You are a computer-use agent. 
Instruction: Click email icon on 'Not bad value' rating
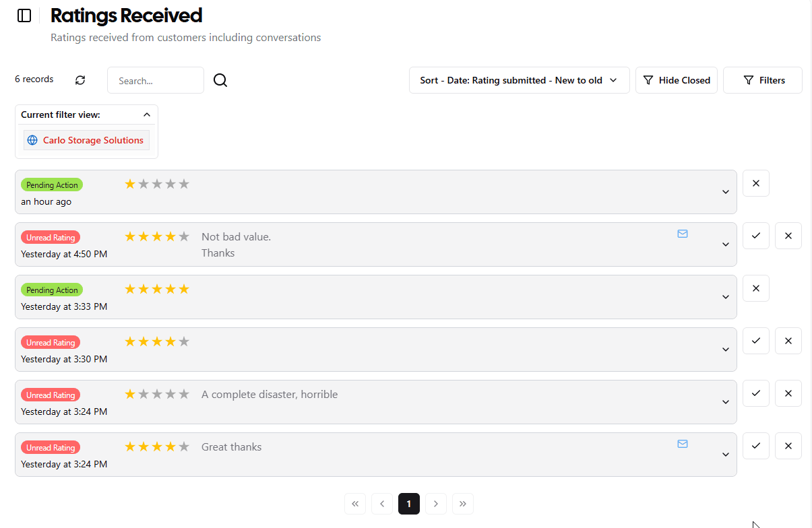683,234
